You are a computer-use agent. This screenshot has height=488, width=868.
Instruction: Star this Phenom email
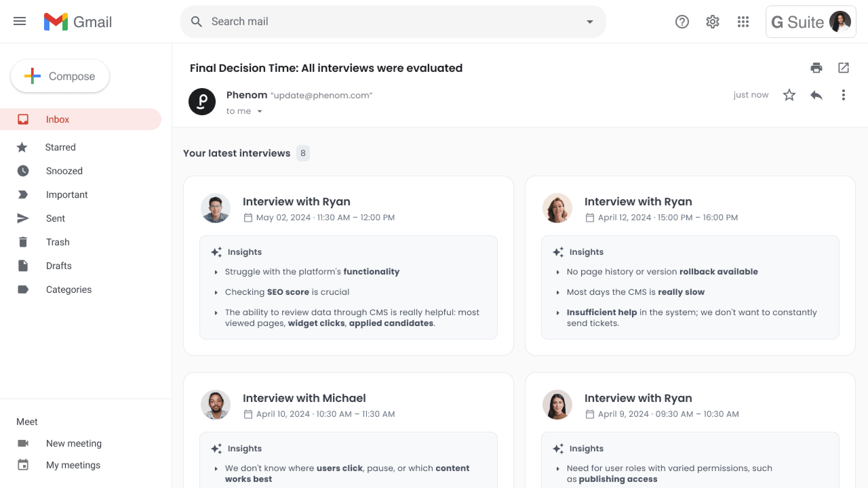[x=789, y=95]
